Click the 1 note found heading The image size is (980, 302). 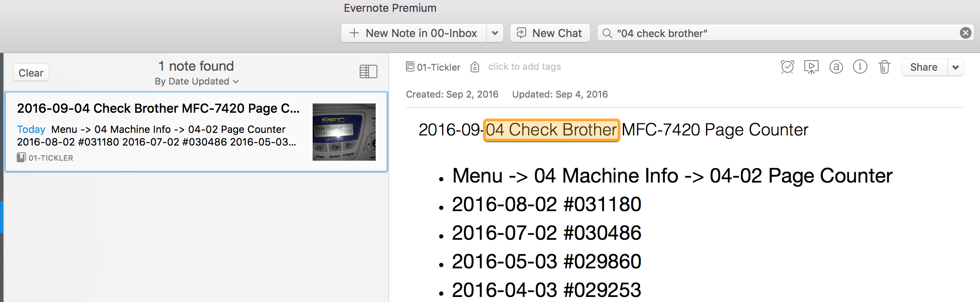196,66
